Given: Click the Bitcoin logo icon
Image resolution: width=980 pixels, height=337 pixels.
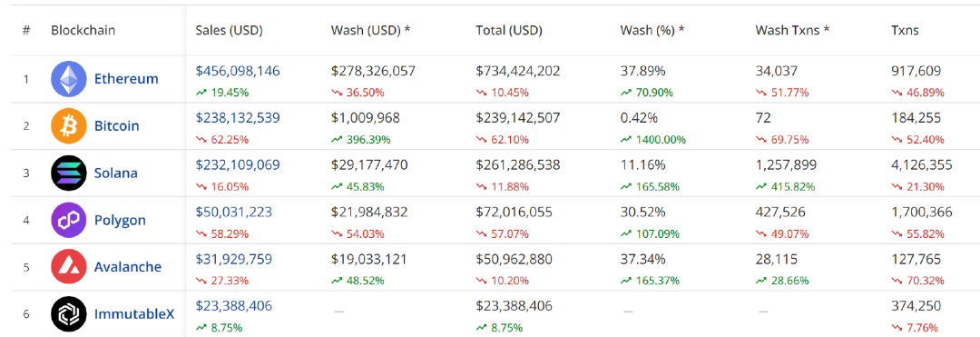Looking at the screenshot, I should tap(68, 125).
